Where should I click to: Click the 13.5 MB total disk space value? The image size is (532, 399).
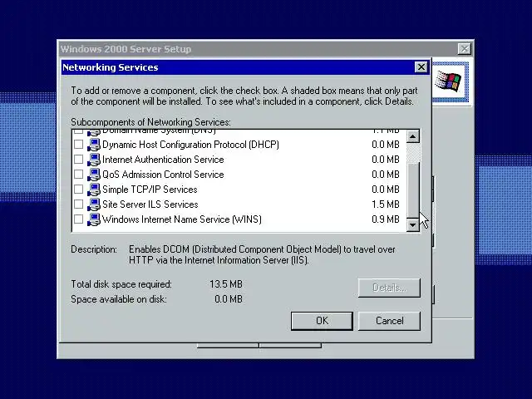coord(226,284)
